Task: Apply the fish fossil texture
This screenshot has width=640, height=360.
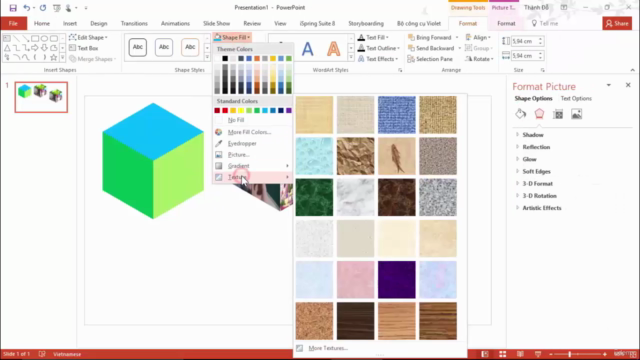Action: coord(396,156)
